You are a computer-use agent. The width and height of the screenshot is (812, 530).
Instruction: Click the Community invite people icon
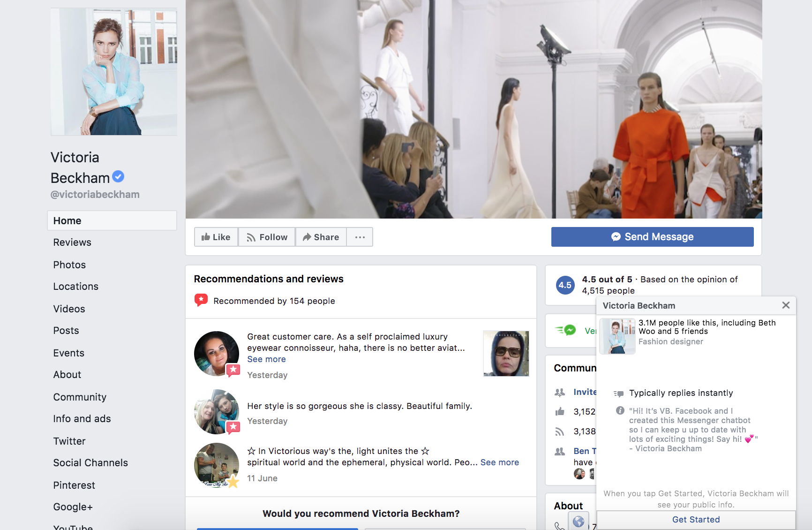coord(560,392)
